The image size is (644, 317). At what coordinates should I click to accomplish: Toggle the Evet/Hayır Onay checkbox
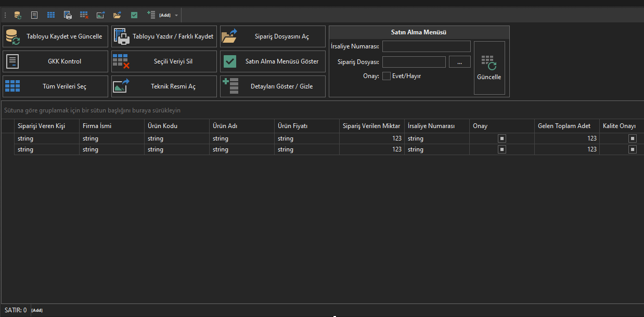tap(387, 76)
